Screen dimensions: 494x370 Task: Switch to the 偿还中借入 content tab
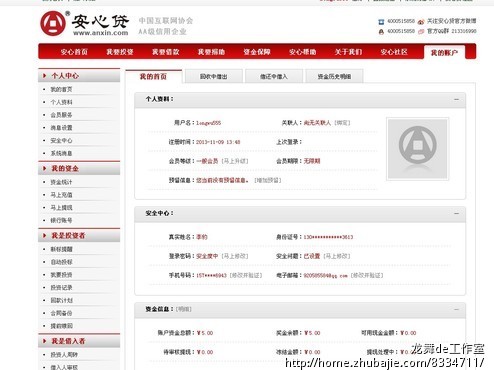pyautogui.click(x=274, y=77)
